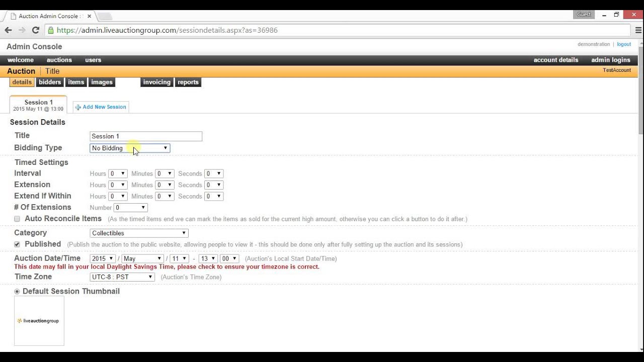Viewport: 644px width, 362px height.
Task: Open Interval Minutes dropdown
Action: 165,173
